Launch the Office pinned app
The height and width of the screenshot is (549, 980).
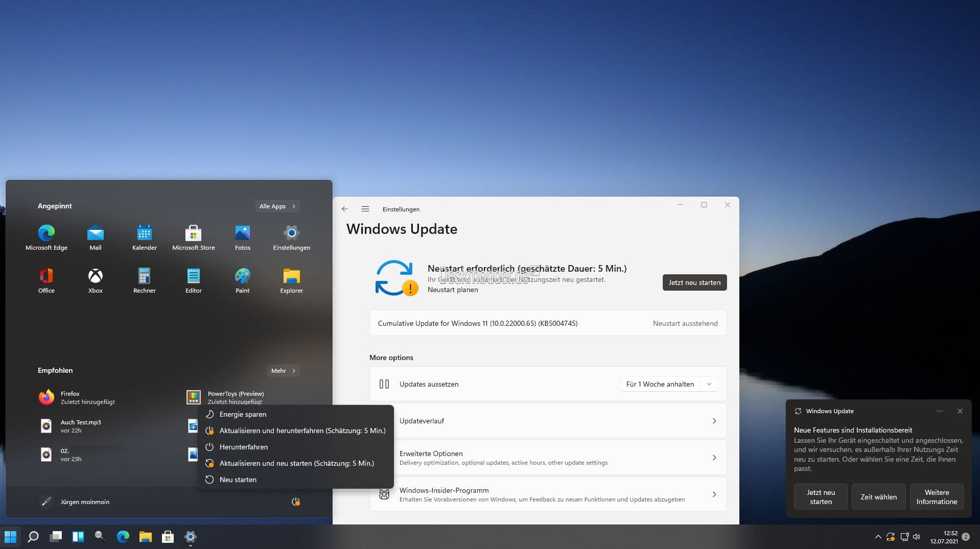(46, 280)
